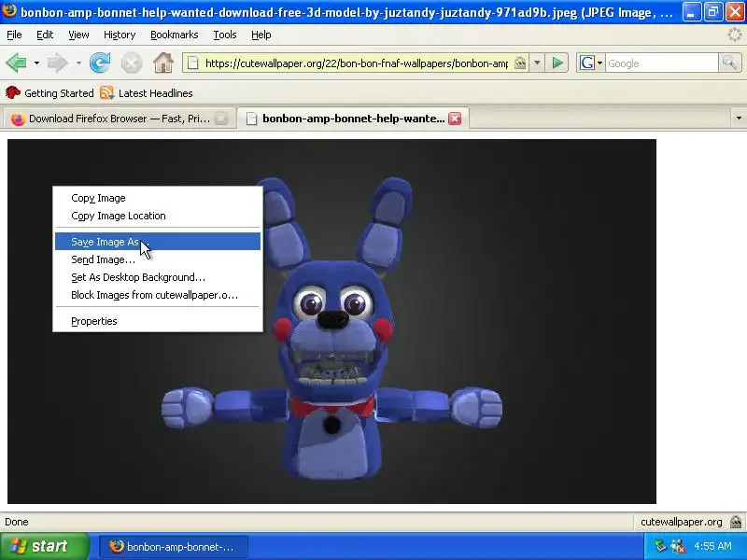The width and height of the screenshot is (747, 560).
Task: Choose Set As Desktop Background
Action: (x=158, y=277)
